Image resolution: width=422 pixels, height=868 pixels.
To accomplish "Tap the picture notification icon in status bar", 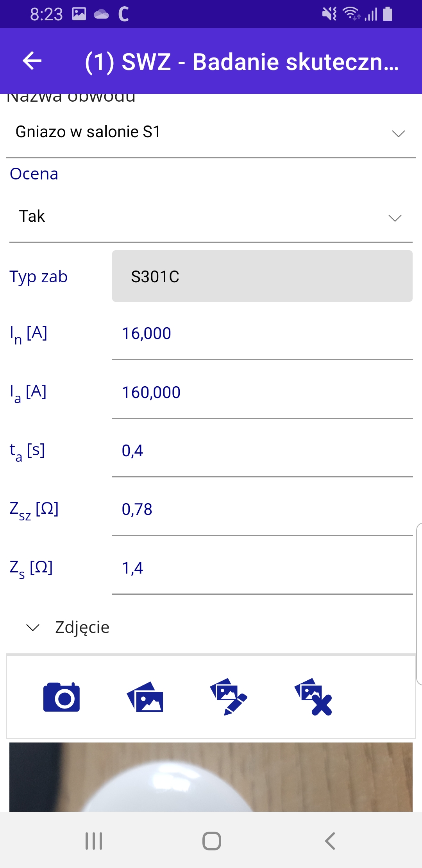I will (79, 14).
